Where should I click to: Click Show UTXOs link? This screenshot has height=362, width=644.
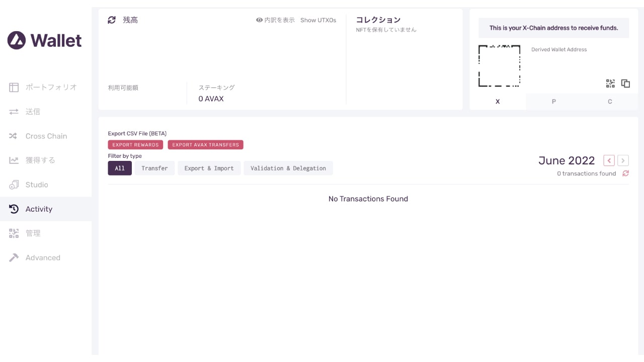318,20
